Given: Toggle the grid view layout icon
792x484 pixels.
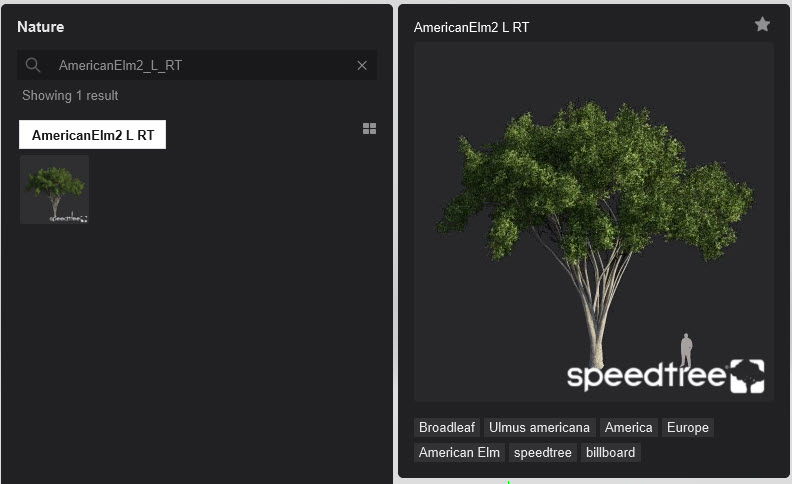Looking at the screenshot, I should pos(369,129).
